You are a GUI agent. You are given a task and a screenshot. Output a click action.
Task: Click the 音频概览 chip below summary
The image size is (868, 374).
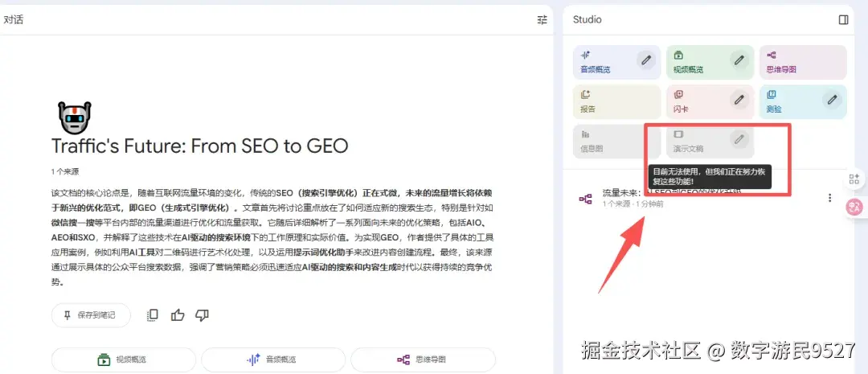click(x=273, y=360)
